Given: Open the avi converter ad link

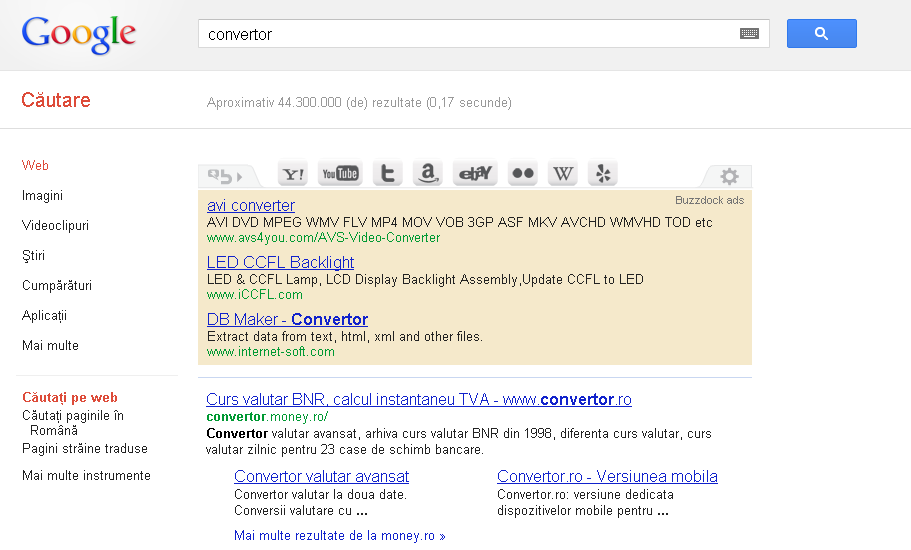Looking at the screenshot, I should 250,206.
